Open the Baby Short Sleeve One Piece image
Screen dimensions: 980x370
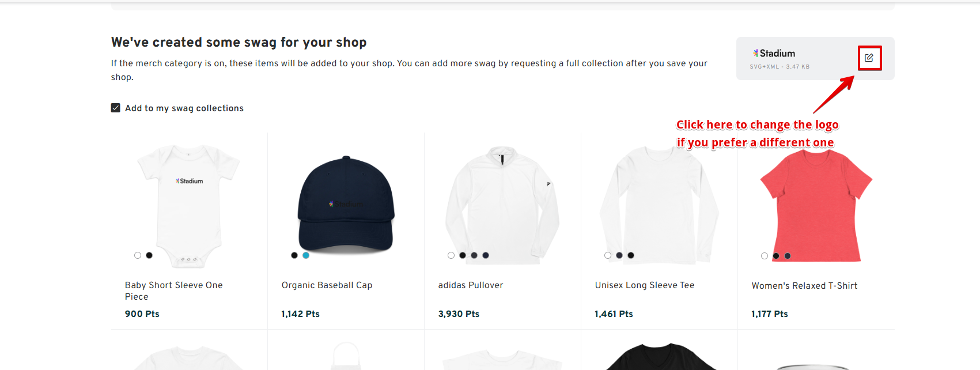tap(189, 206)
